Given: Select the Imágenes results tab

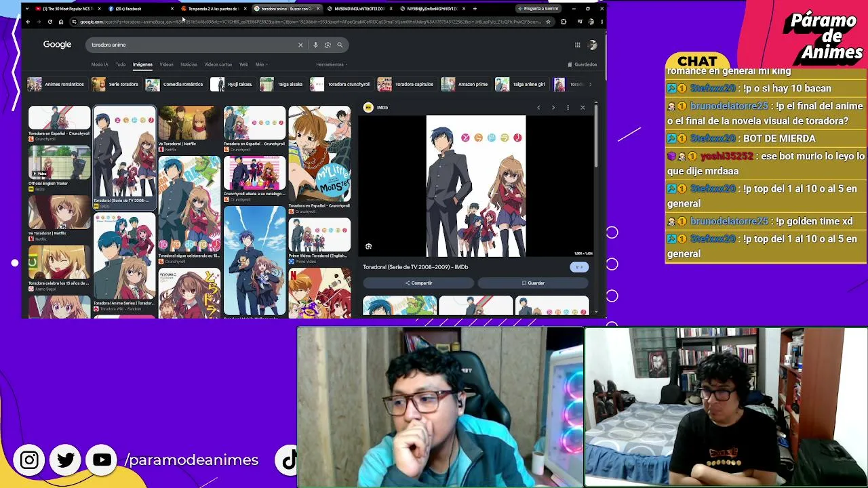Looking at the screenshot, I should coord(142,64).
